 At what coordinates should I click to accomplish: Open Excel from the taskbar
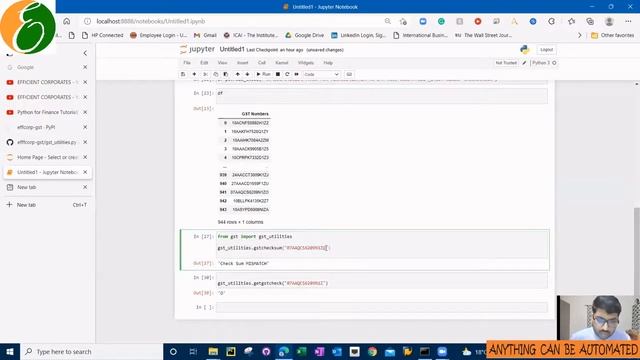(302, 351)
